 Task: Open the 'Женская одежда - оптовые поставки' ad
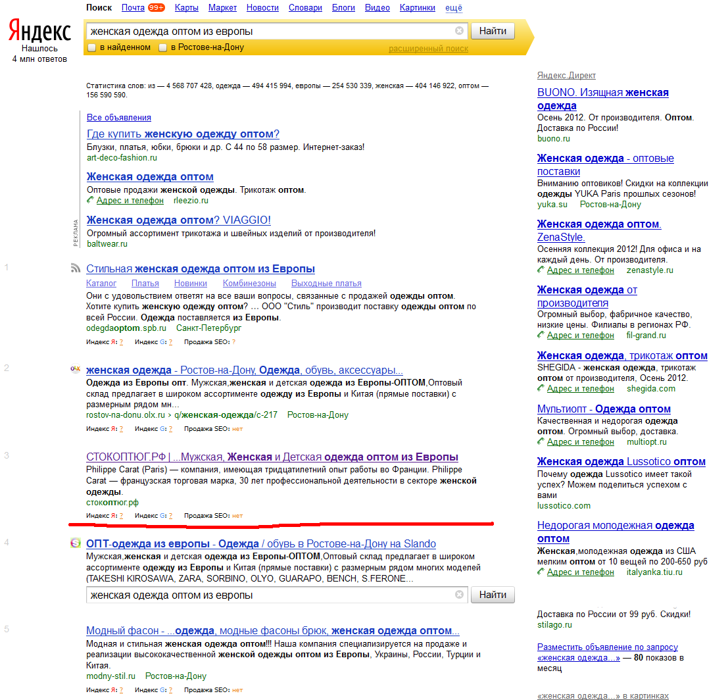click(606, 164)
